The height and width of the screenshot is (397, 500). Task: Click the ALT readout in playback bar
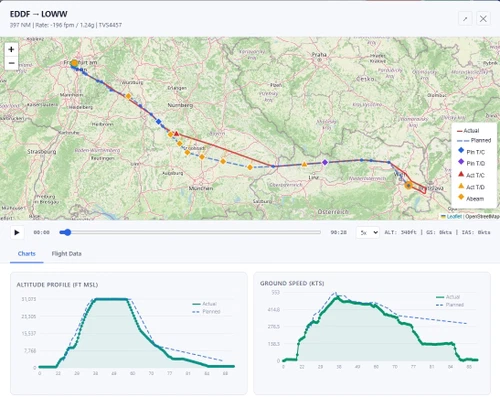[400, 232]
